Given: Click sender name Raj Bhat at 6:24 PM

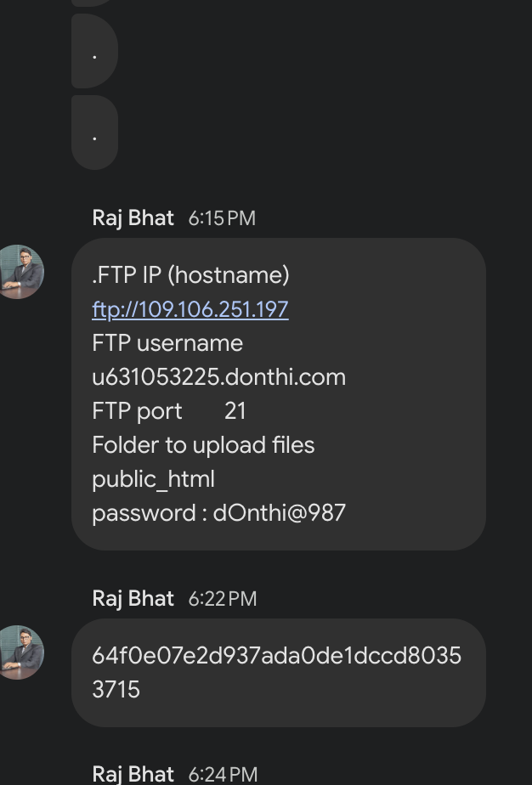Looking at the screenshot, I should tap(133, 774).
